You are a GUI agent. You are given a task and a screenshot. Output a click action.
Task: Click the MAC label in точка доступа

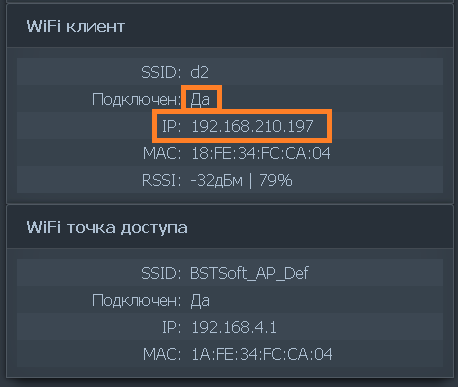162,354
